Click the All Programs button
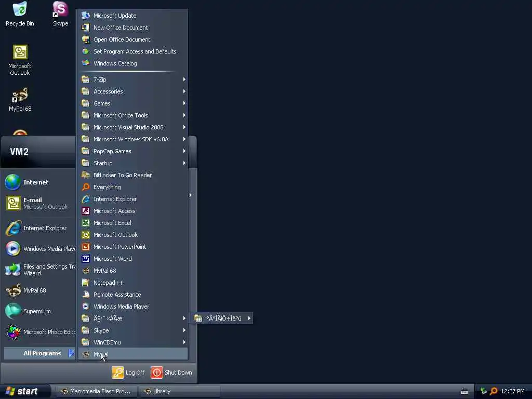 pyautogui.click(x=39, y=353)
